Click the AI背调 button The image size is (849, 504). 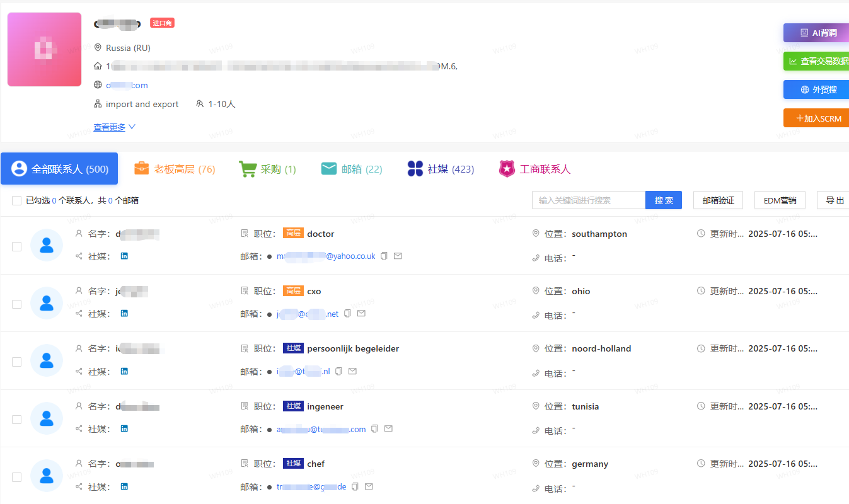(x=816, y=33)
